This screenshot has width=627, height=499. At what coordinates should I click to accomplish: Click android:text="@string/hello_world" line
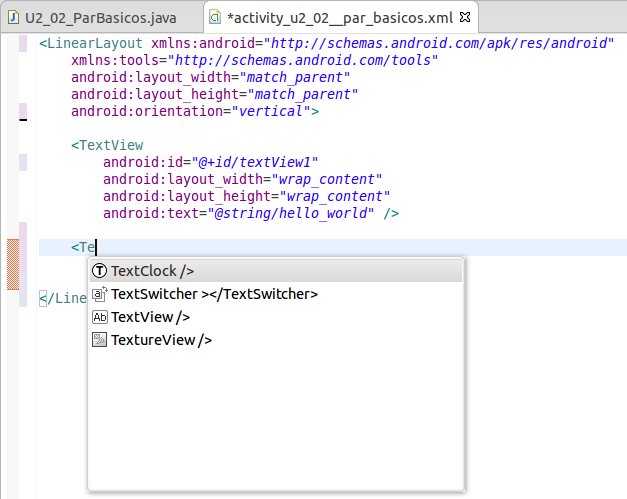tap(251, 213)
